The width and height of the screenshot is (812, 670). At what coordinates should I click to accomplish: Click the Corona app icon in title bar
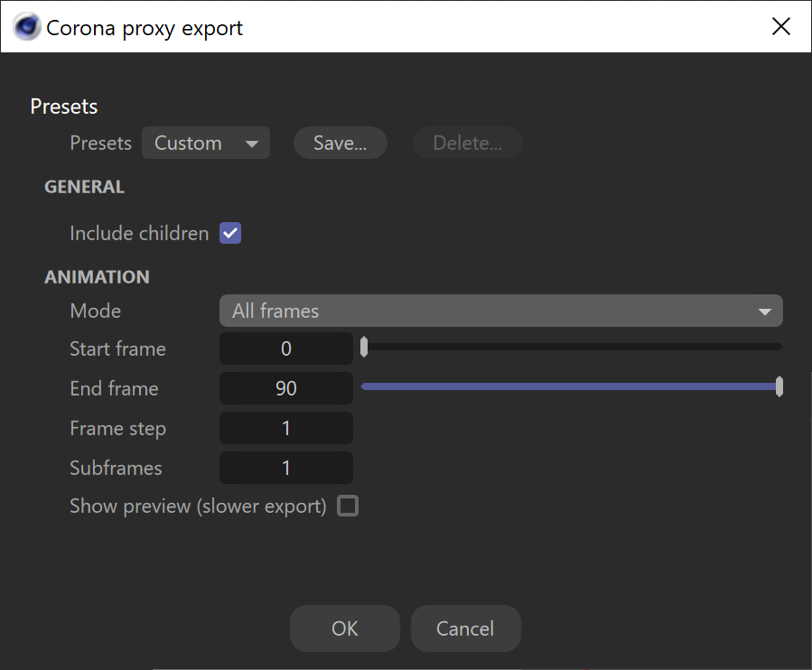pos(27,27)
